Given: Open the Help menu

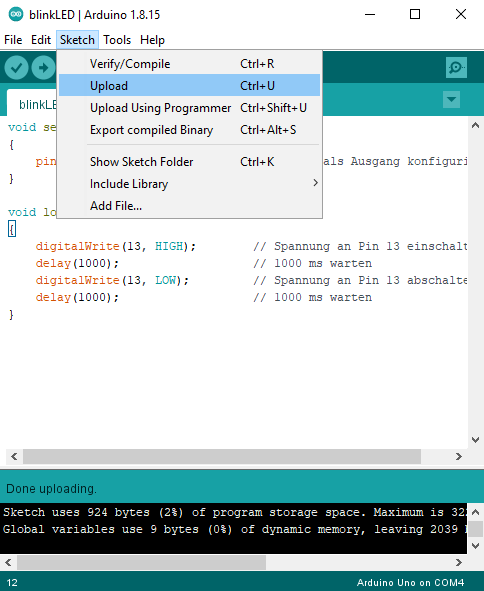Looking at the screenshot, I should [x=152, y=40].
